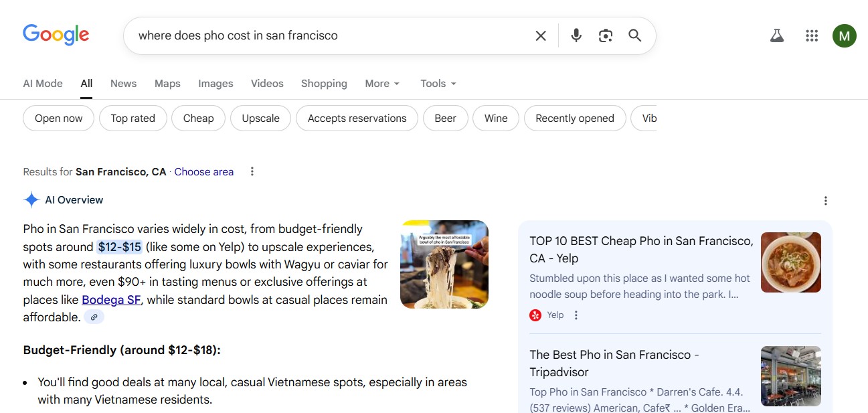This screenshot has width=868, height=413.
Task: Toggle the Upscale filter chip
Action: click(260, 118)
